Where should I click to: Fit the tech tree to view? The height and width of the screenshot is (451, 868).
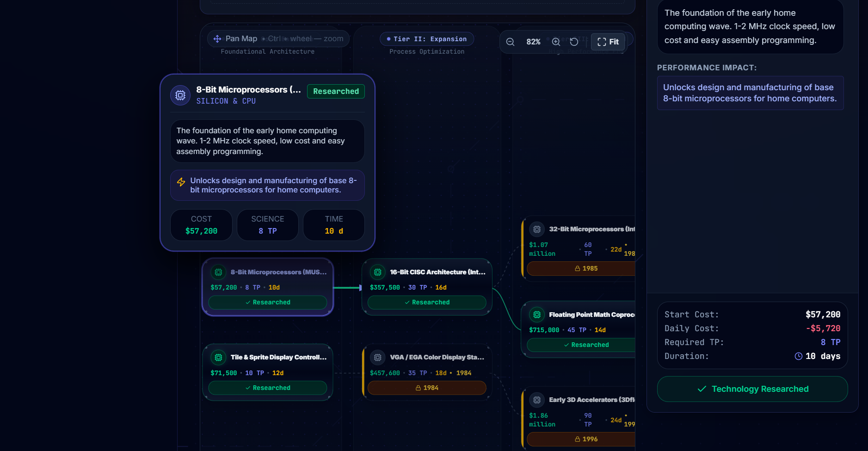608,42
